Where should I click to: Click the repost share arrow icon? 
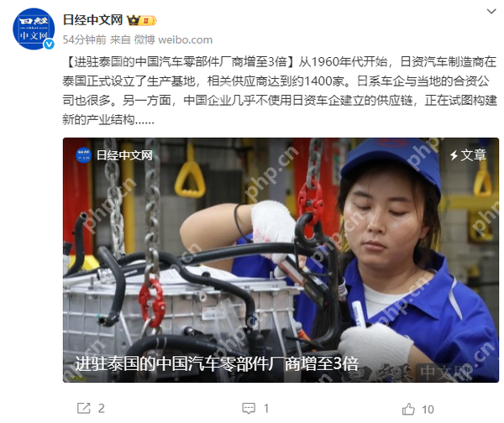[x=84, y=408]
